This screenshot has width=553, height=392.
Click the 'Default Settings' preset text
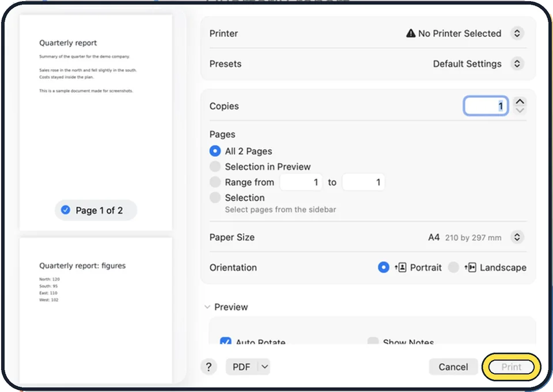coord(467,64)
